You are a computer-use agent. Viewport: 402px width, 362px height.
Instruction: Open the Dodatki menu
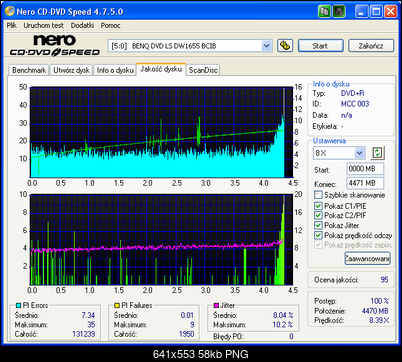click(82, 25)
